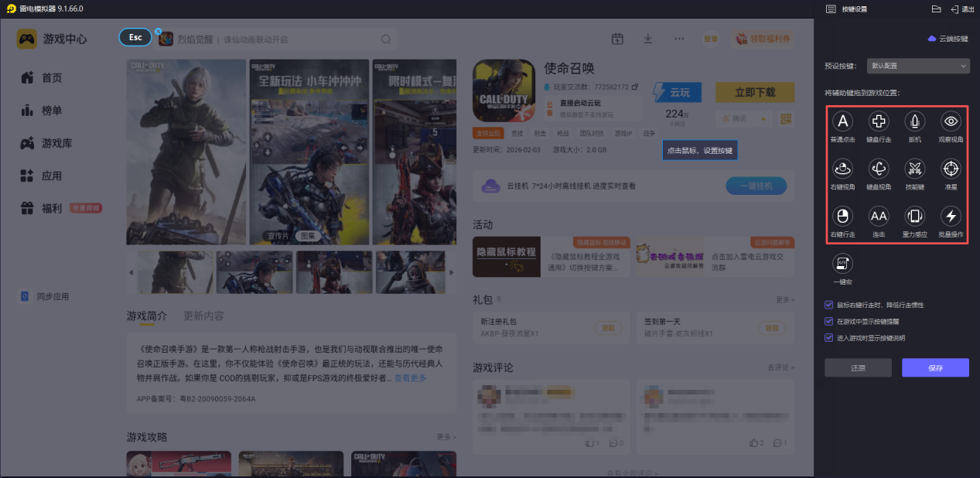The height and width of the screenshot is (478, 980).
Task: Toggle 鼠标右键行走时，降低行走惯性 checkbox
Action: pyautogui.click(x=829, y=305)
